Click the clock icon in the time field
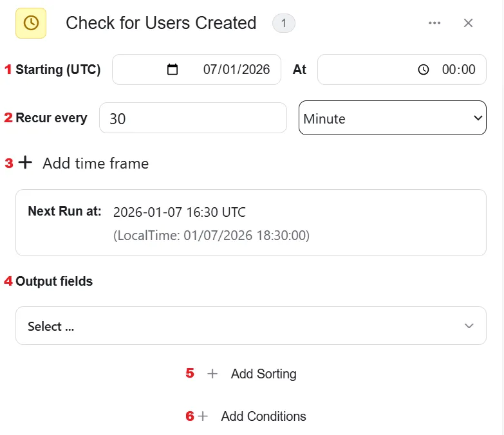Screen dimensions: 504x435 tap(424, 69)
